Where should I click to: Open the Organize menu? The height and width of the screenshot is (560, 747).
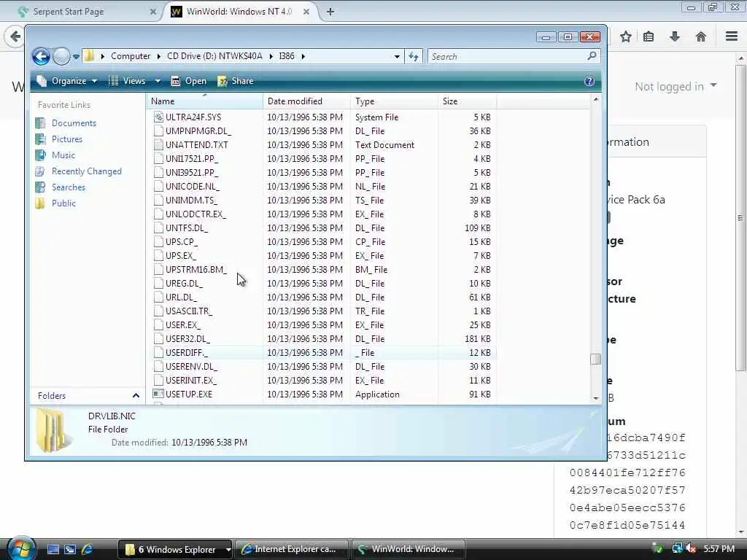pyautogui.click(x=68, y=81)
